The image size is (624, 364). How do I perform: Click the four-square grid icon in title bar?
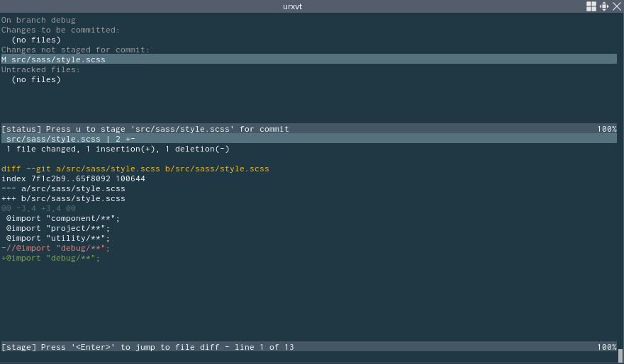[591, 6]
